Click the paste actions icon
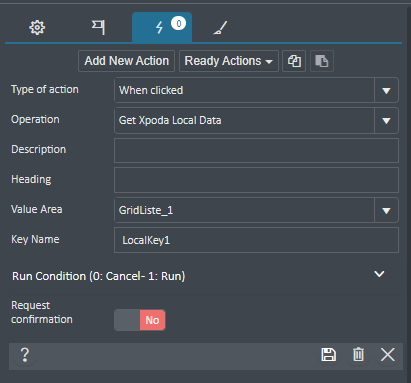This screenshot has height=383, width=411. coord(322,61)
